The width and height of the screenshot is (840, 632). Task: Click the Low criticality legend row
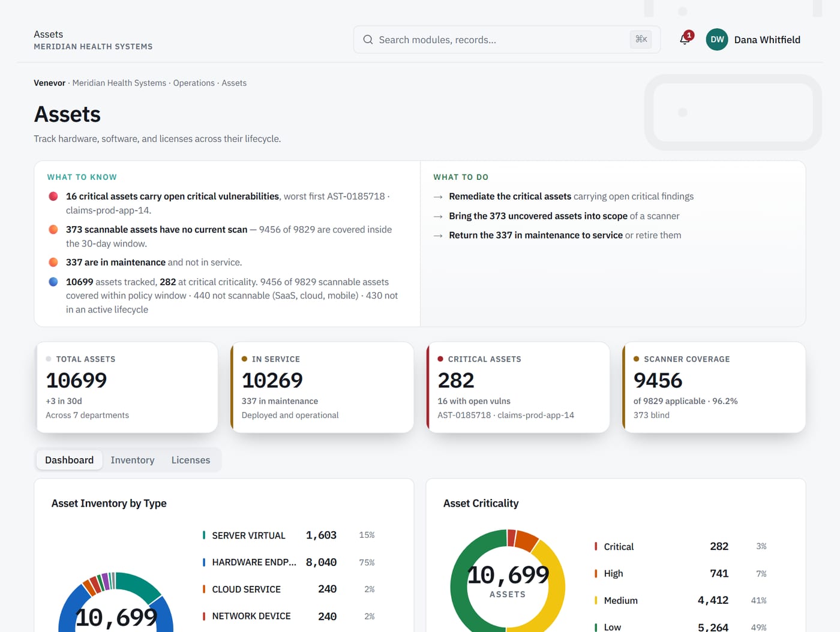coord(682,626)
